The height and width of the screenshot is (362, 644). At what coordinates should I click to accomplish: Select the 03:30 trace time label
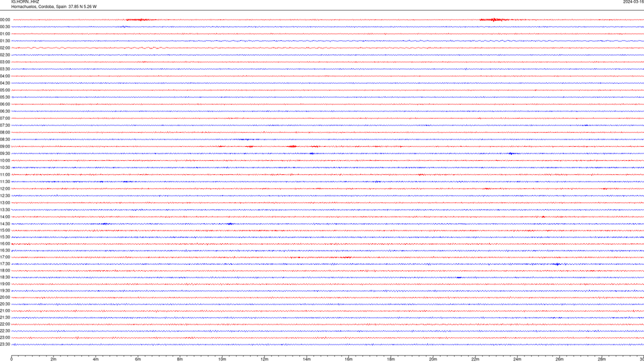tap(5, 69)
